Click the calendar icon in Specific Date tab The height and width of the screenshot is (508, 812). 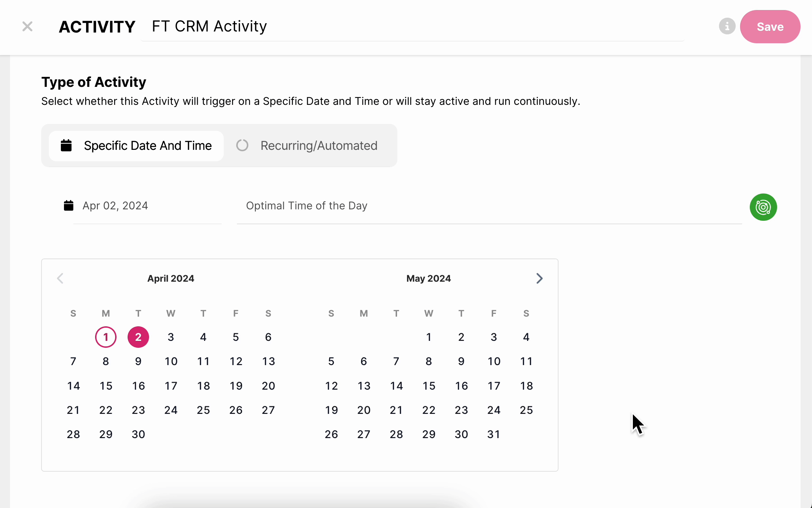(x=66, y=146)
